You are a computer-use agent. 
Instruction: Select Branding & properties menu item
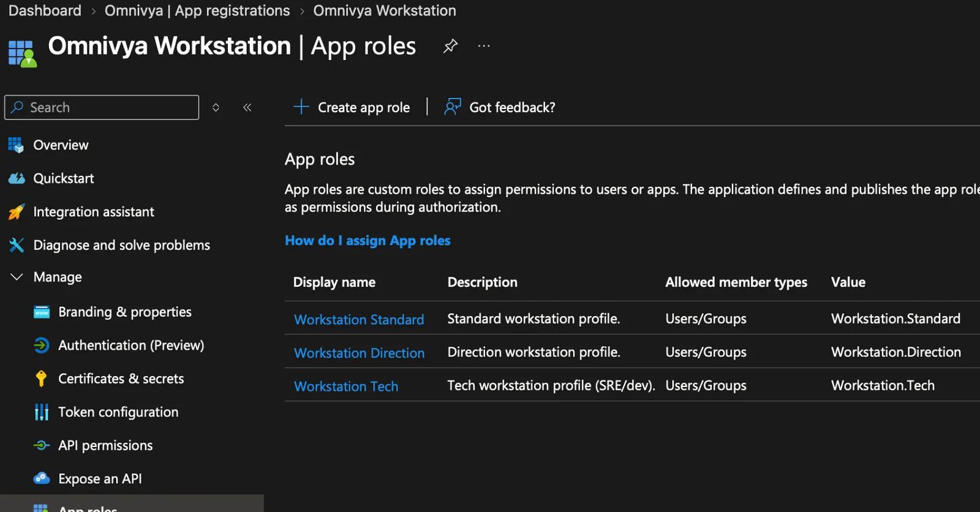[x=125, y=312]
